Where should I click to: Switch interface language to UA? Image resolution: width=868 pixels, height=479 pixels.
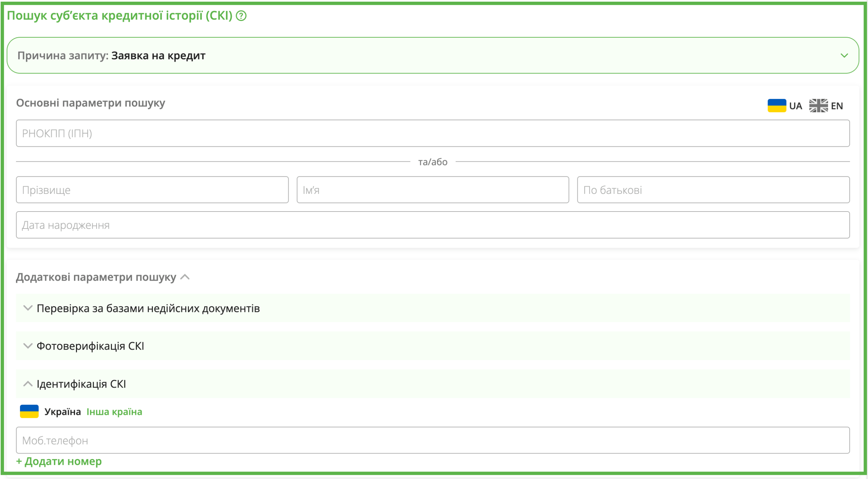[795, 106]
